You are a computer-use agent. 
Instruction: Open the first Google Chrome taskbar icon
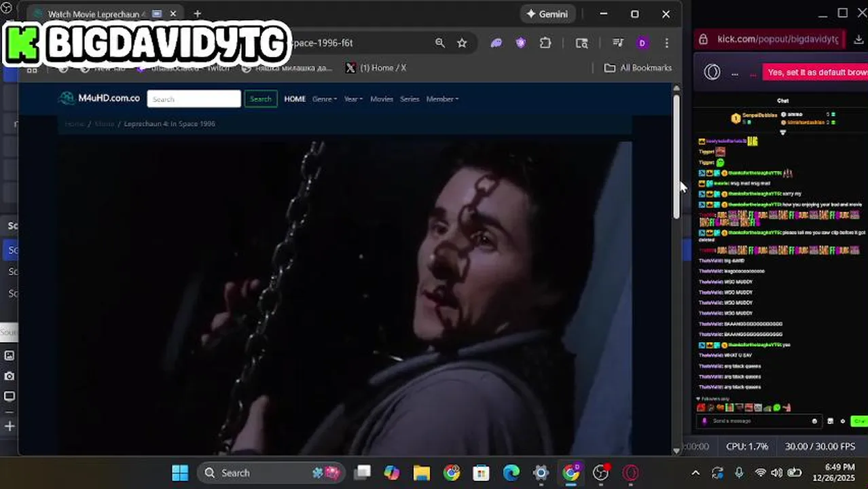coord(452,473)
